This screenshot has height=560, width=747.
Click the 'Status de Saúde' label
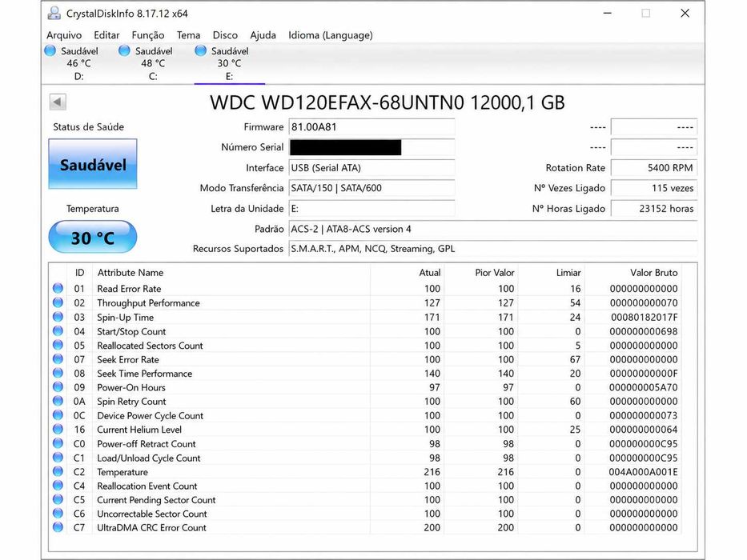click(88, 127)
